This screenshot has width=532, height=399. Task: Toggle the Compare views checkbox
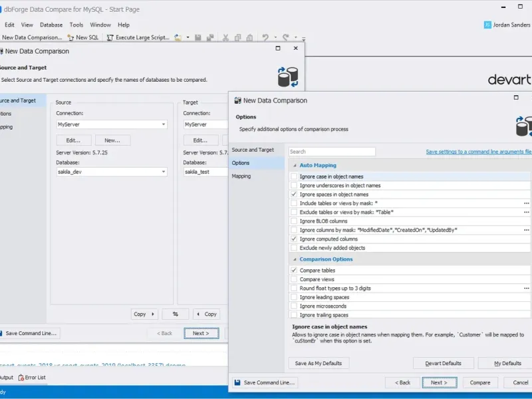[294, 280]
